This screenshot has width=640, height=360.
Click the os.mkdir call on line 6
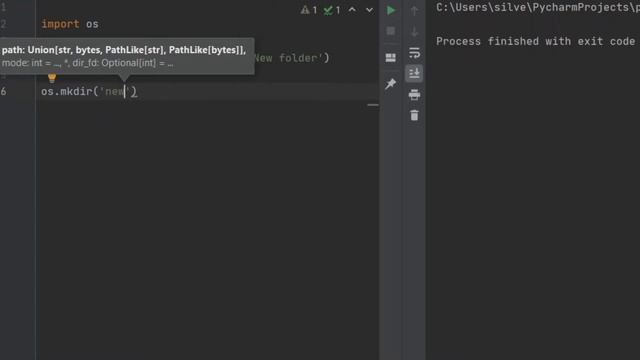click(89, 91)
